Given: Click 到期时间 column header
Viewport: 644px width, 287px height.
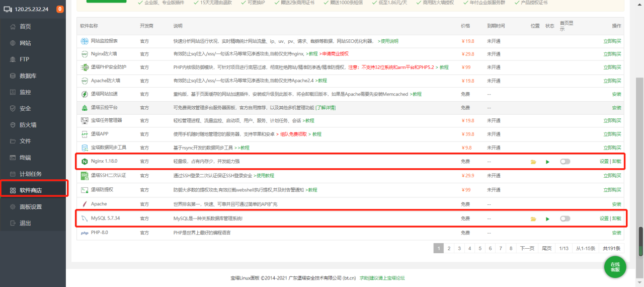Looking at the screenshot, I should click(x=496, y=26).
